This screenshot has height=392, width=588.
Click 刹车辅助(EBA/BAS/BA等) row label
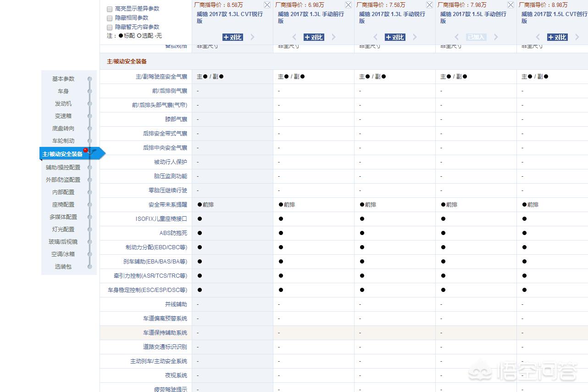155,262
